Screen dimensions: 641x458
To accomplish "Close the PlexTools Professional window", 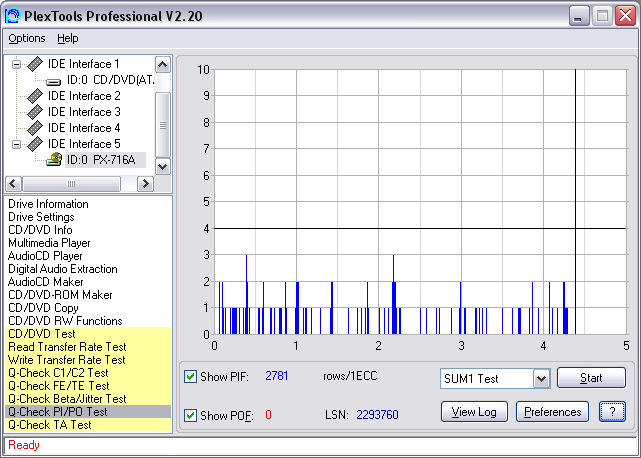I will coord(625,16).
